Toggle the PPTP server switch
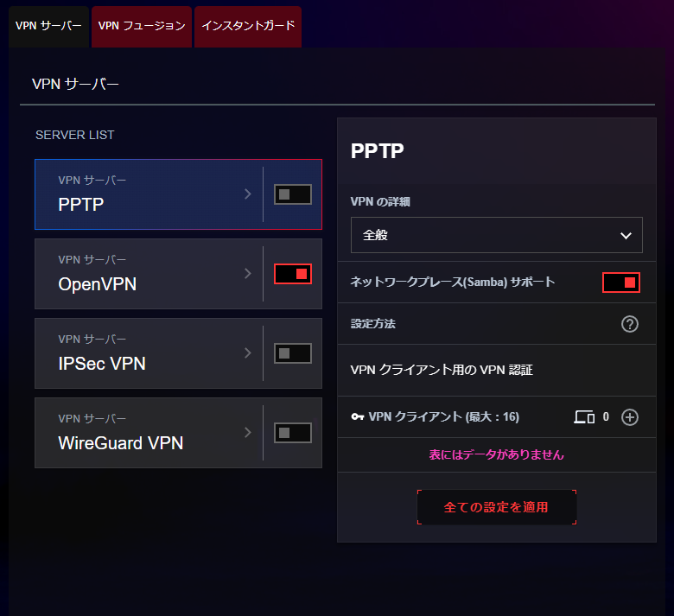Screen dimensions: 674x616 click(293, 194)
